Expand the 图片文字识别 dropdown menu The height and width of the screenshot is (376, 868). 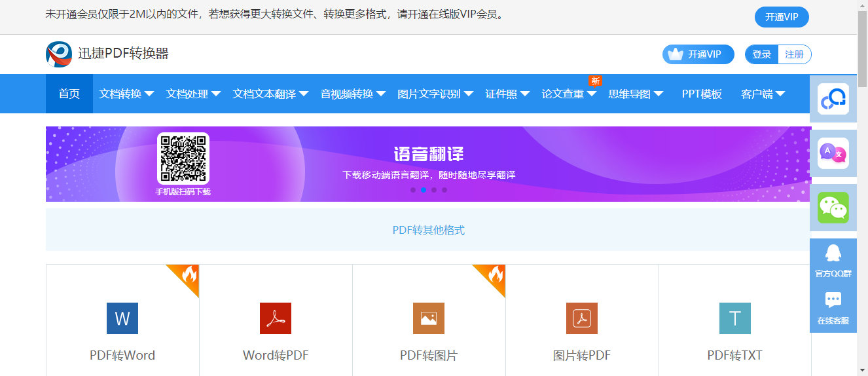click(x=435, y=94)
